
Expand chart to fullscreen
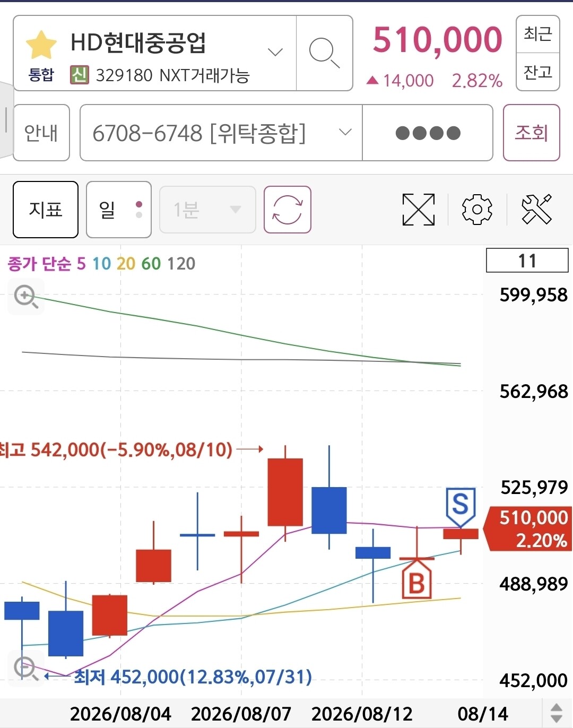(419, 210)
